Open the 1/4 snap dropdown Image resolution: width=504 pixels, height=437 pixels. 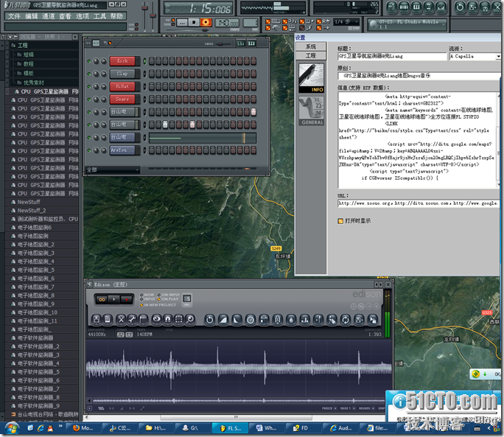[346, 22]
